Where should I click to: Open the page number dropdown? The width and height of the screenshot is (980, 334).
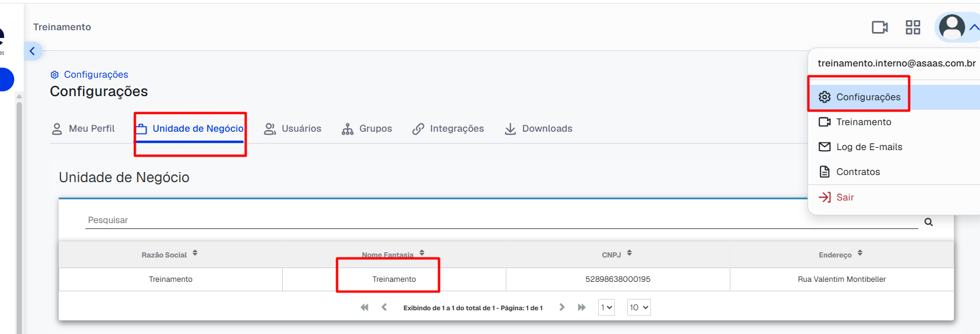point(606,307)
